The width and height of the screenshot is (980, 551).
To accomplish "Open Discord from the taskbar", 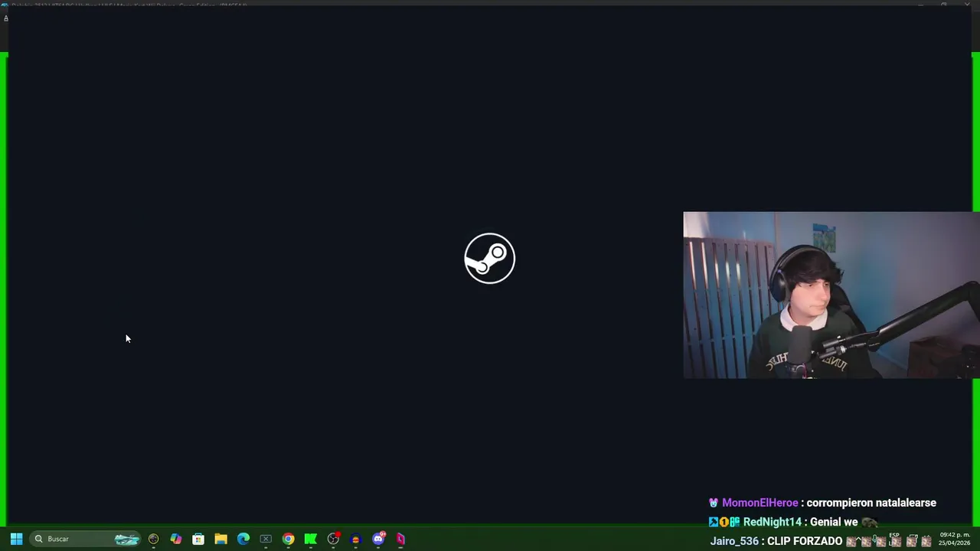I will pyautogui.click(x=378, y=539).
